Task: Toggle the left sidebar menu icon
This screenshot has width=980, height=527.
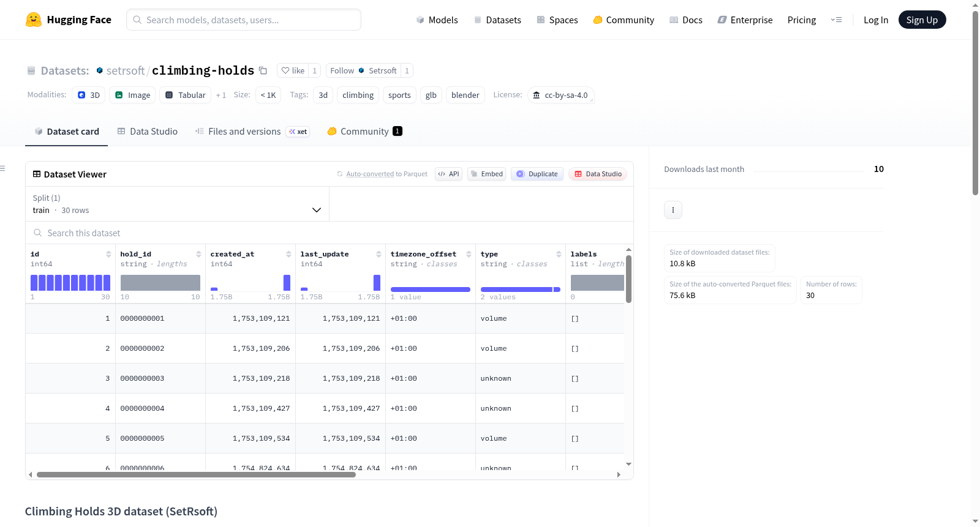Action: [3, 168]
